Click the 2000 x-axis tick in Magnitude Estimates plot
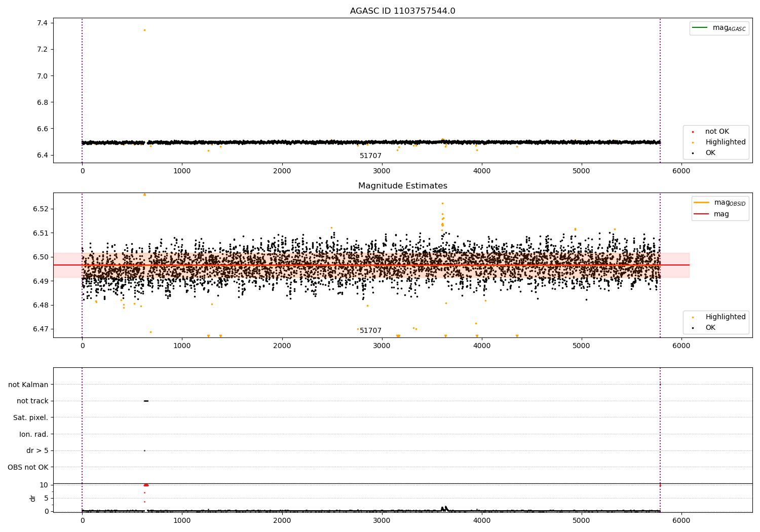760x532 pixels. (x=282, y=346)
